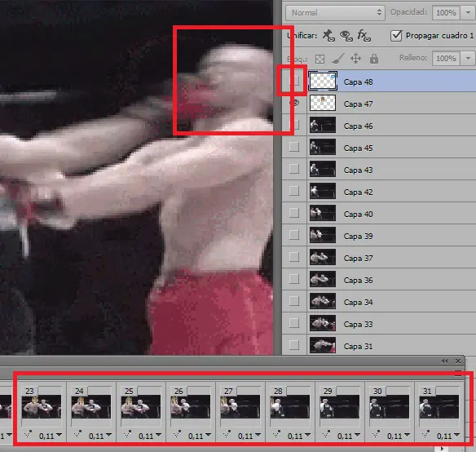Show Capa 37 via its visibility box
Viewport: 476px width, 452px height.
click(x=294, y=257)
